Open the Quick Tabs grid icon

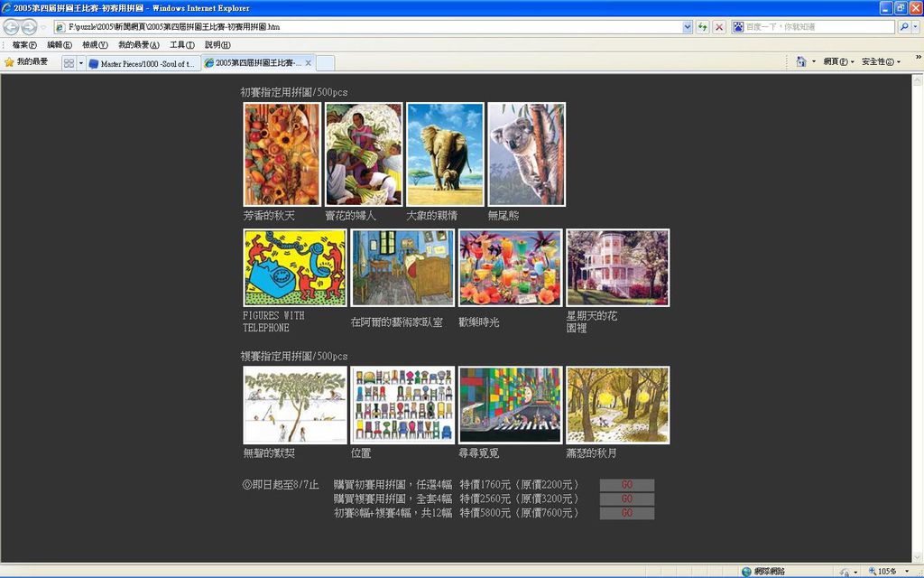69,63
